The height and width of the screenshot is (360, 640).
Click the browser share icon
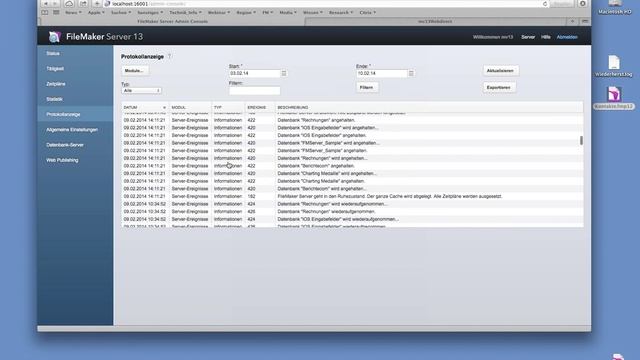(83, 4)
